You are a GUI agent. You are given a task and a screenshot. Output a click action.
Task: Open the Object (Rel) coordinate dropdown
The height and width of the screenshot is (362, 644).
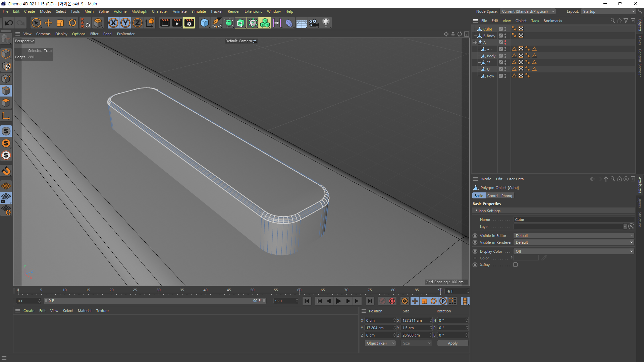380,343
